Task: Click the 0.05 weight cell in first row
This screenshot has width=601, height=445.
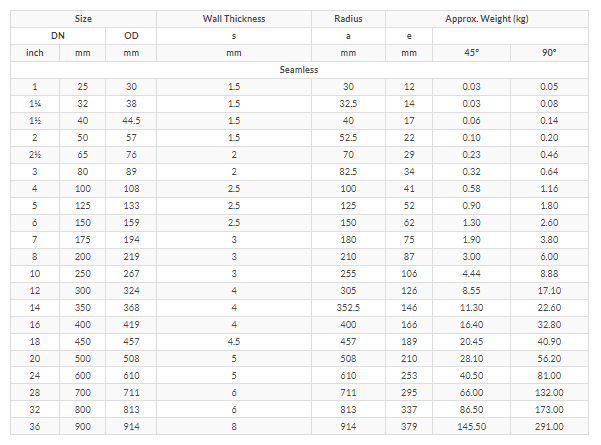Action: [549, 87]
